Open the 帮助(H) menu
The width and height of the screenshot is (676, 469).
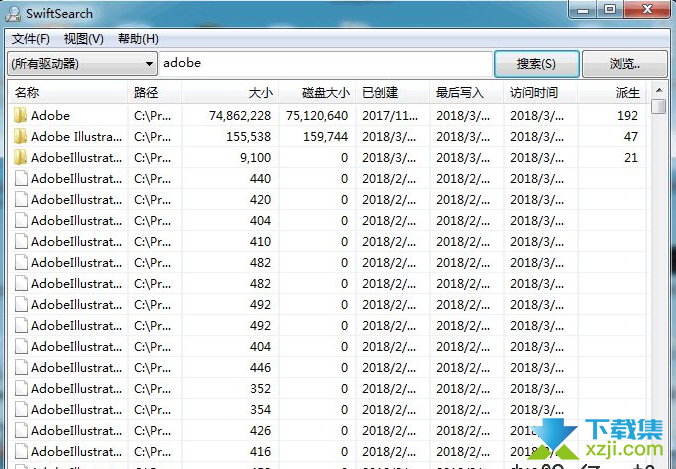[138, 39]
